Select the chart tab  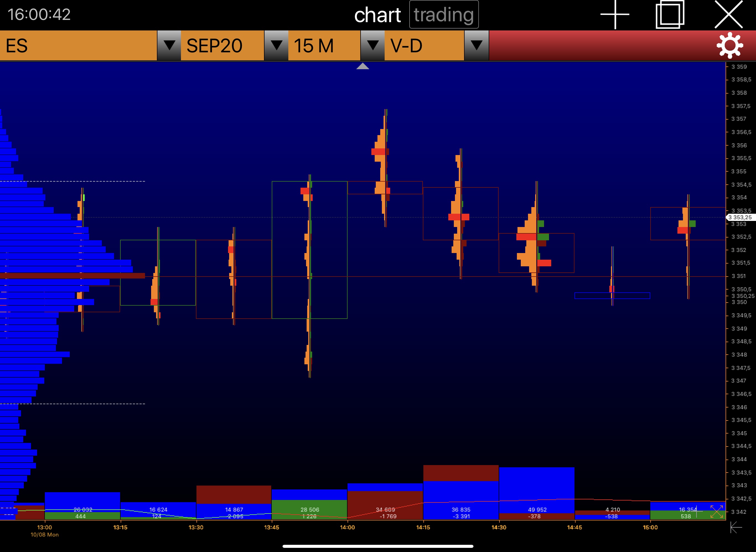tap(377, 15)
